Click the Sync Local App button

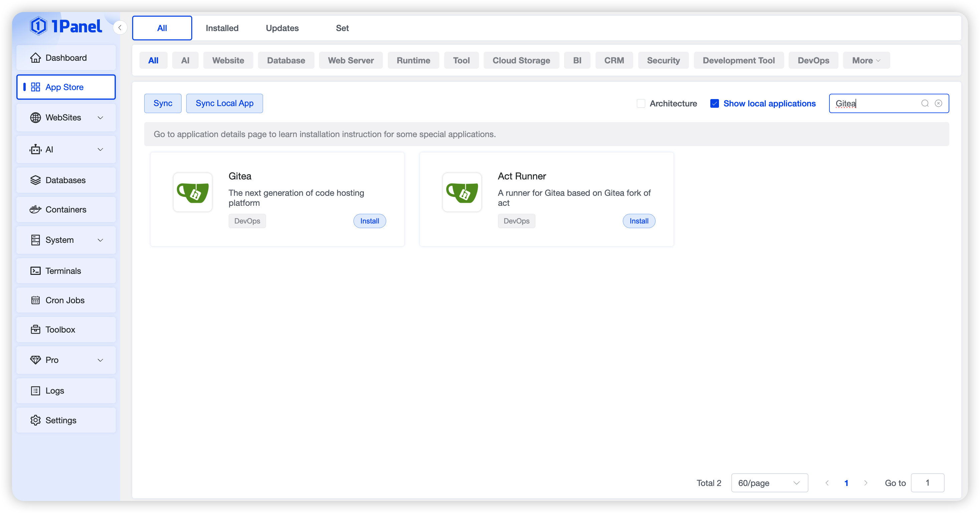pos(224,103)
